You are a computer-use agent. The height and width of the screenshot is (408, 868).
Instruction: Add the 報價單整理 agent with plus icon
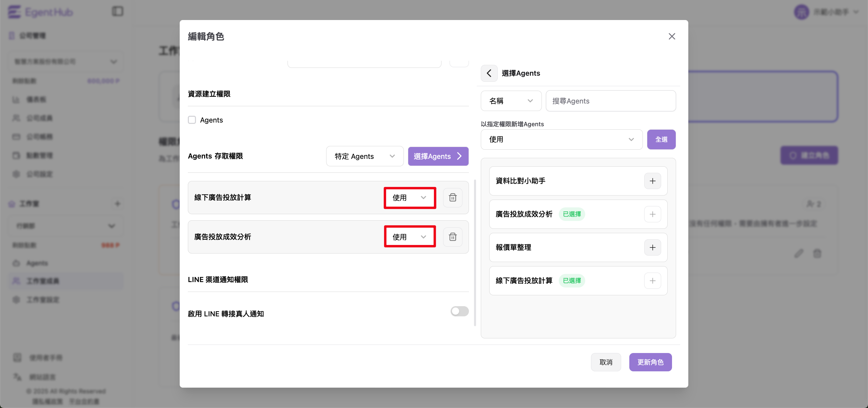[x=652, y=247]
